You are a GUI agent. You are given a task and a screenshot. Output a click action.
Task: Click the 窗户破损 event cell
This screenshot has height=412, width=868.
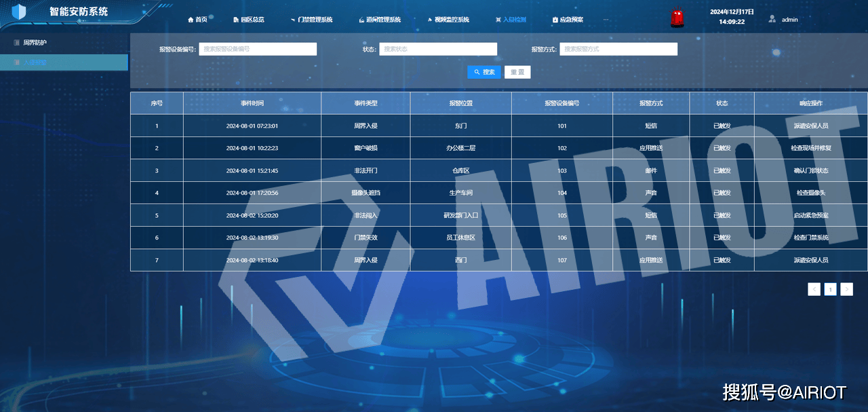[366, 148]
